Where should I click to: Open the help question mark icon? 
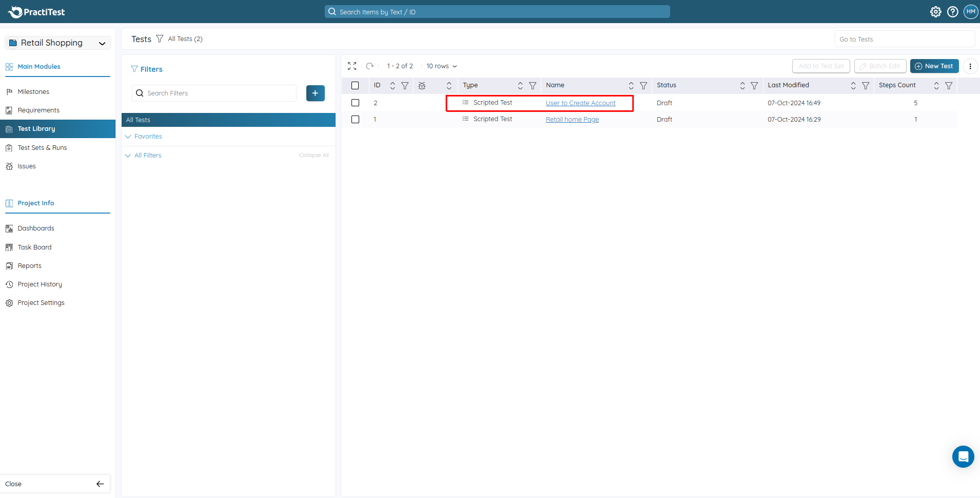[952, 12]
